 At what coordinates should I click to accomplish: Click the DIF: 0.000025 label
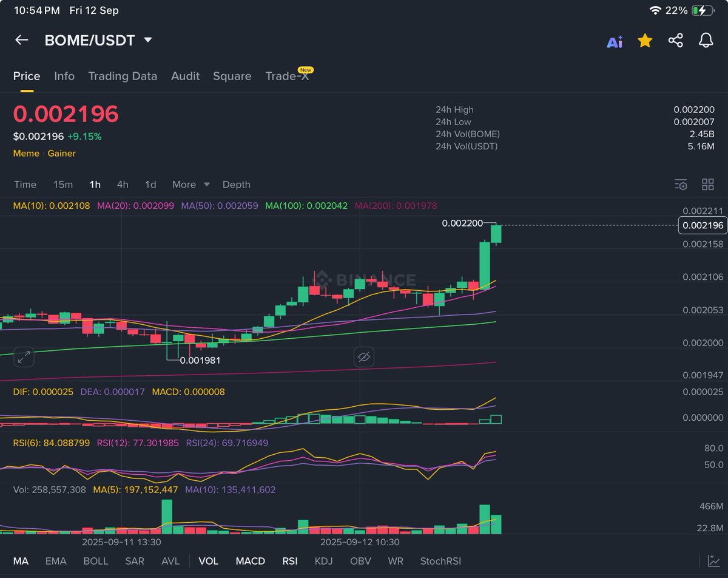tap(43, 392)
